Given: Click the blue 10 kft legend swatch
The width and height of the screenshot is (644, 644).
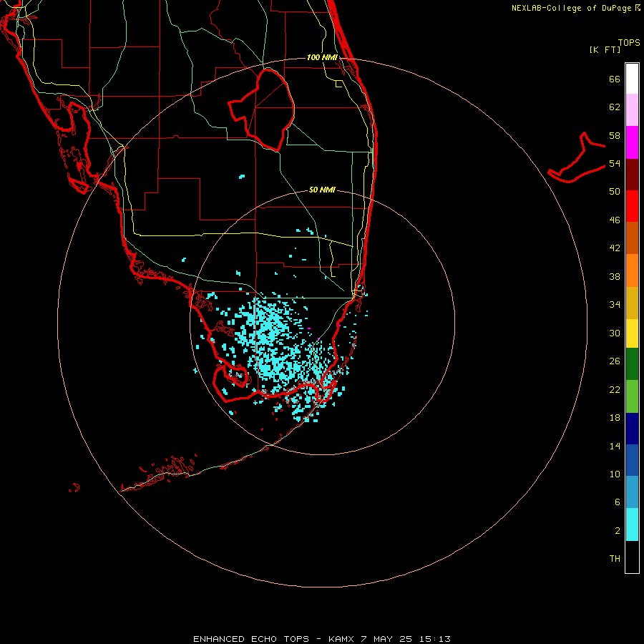Looking at the screenshot, I should (632, 460).
